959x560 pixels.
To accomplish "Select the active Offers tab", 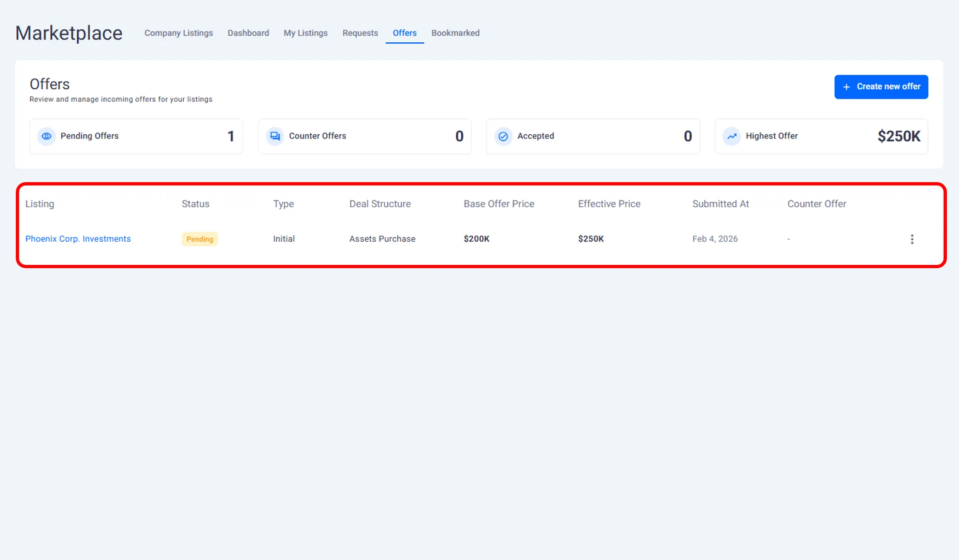I will click(x=405, y=33).
